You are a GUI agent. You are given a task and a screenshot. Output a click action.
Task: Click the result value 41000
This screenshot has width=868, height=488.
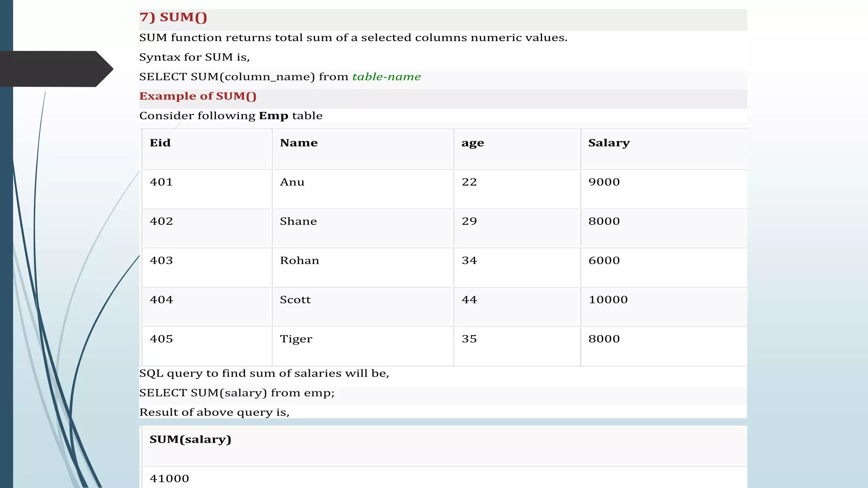click(x=170, y=479)
